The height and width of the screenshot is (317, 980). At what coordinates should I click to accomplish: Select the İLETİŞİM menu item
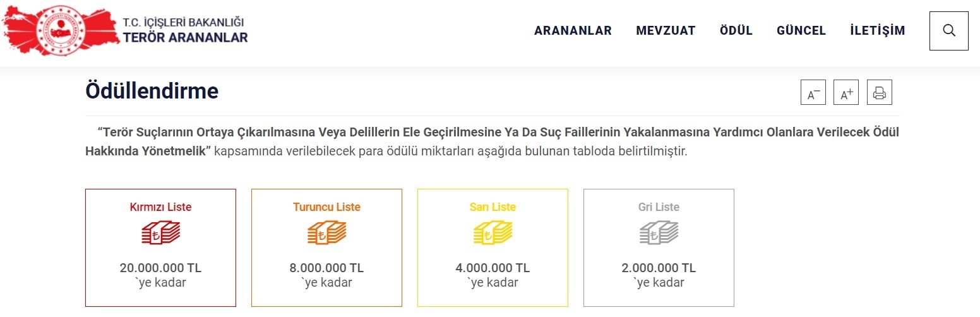pos(878,31)
